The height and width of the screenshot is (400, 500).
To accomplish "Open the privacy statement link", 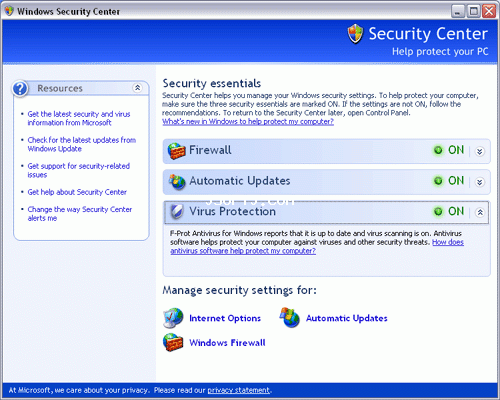I will tap(239, 390).
